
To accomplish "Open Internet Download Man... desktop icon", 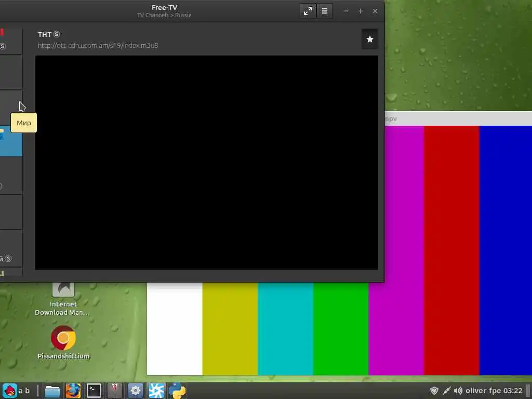I will tap(63, 299).
